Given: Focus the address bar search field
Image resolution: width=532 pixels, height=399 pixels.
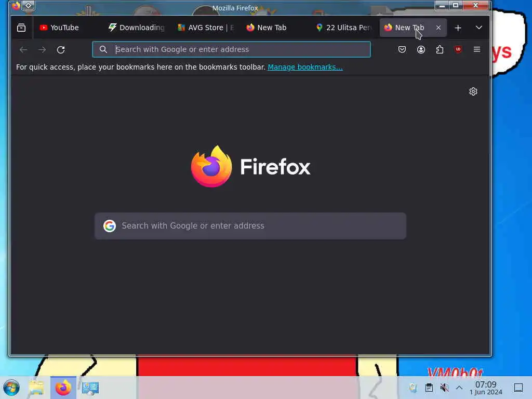Looking at the screenshot, I should 231,49.
